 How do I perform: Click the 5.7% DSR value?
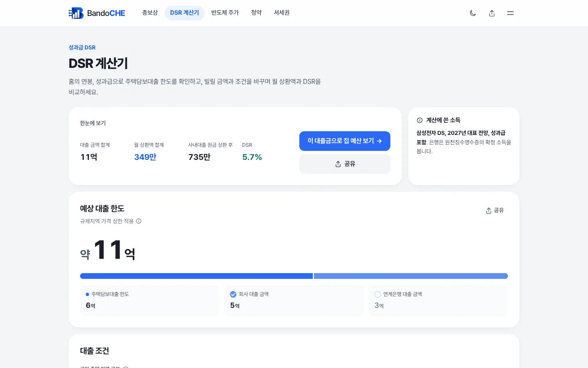click(x=252, y=157)
